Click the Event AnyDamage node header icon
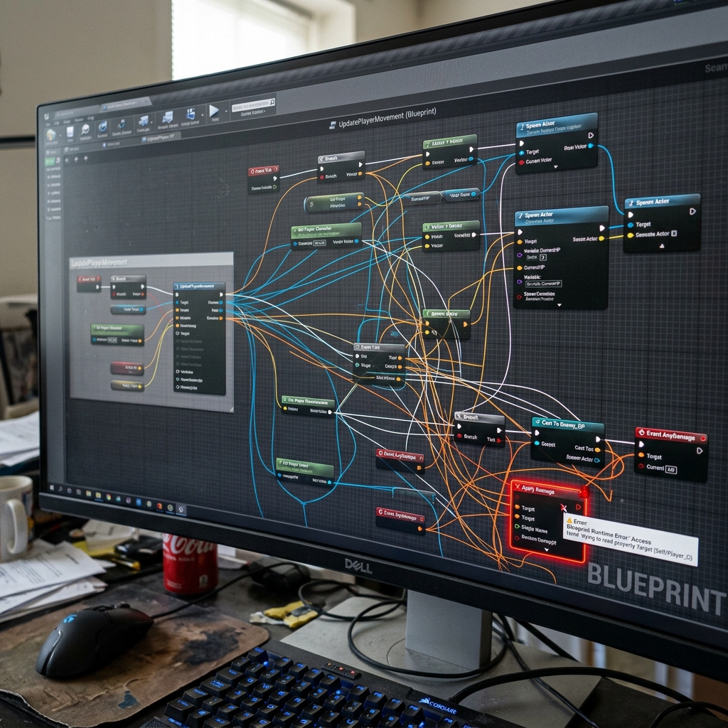The image size is (728, 728). [x=642, y=433]
